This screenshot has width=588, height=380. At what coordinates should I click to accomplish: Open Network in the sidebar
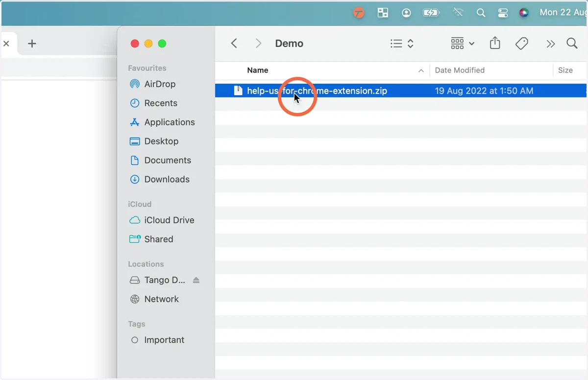tap(154, 299)
